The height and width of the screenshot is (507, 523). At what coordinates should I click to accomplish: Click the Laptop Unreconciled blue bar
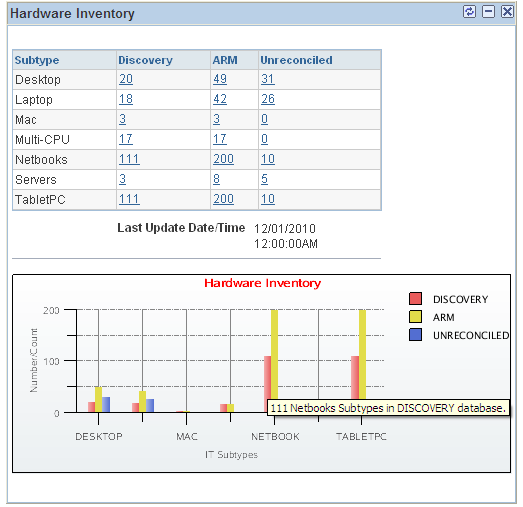[x=150, y=406]
